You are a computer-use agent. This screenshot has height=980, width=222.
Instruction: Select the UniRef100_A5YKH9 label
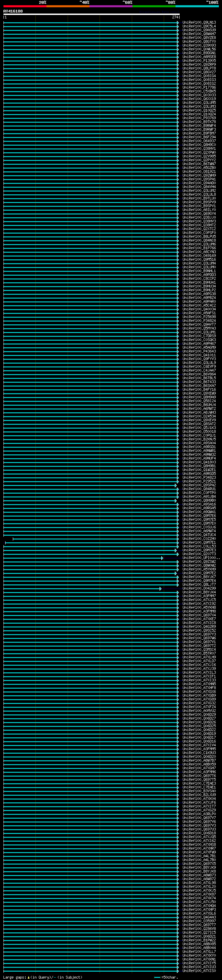[x=199, y=569]
